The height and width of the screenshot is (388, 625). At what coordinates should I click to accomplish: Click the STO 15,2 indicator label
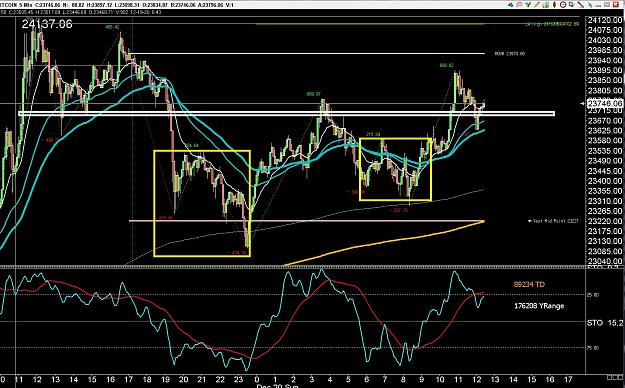click(605, 323)
